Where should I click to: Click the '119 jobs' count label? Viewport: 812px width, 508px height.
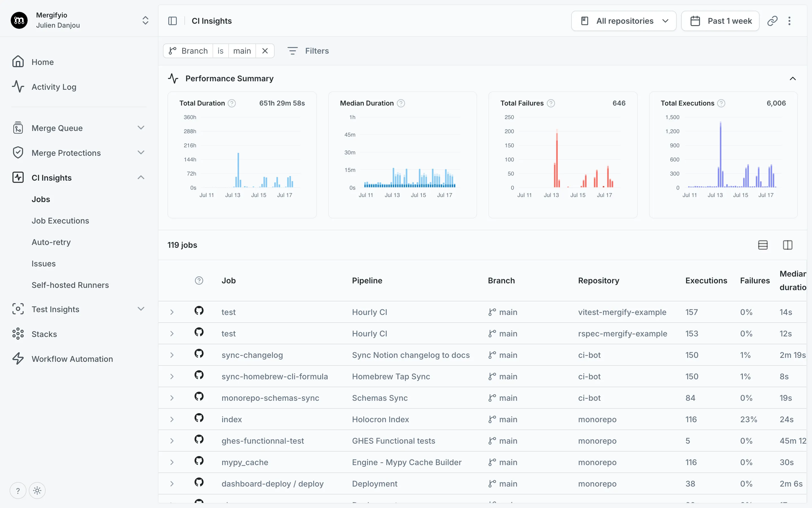click(x=182, y=245)
